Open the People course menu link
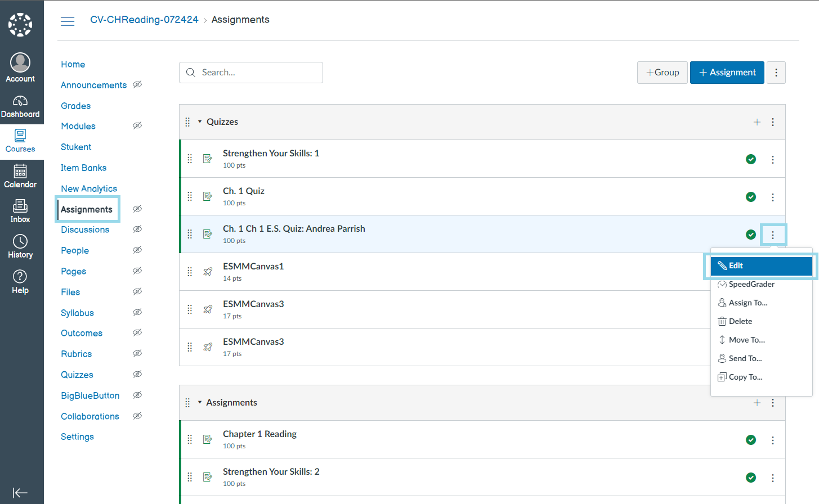The width and height of the screenshot is (819, 504). click(x=75, y=250)
